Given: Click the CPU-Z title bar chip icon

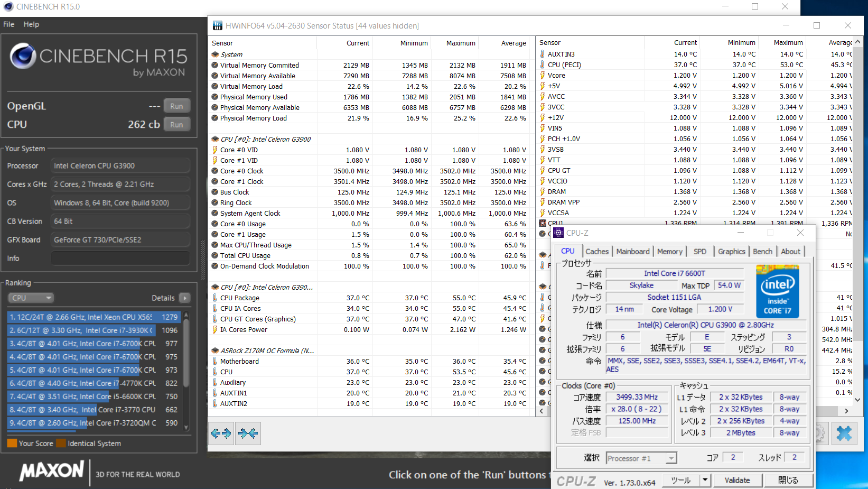Looking at the screenshot, I should (558, 233).
